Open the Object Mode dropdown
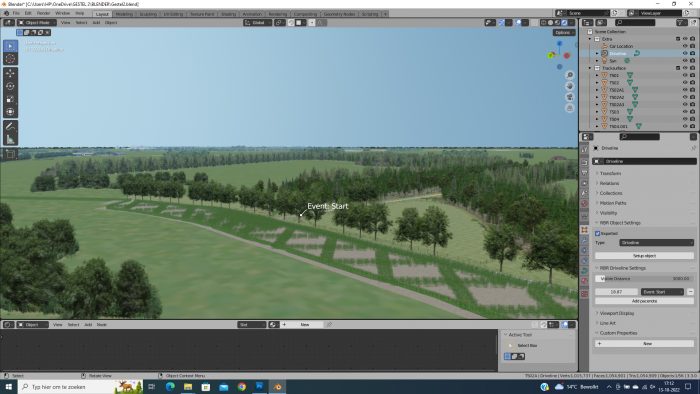 37,22
